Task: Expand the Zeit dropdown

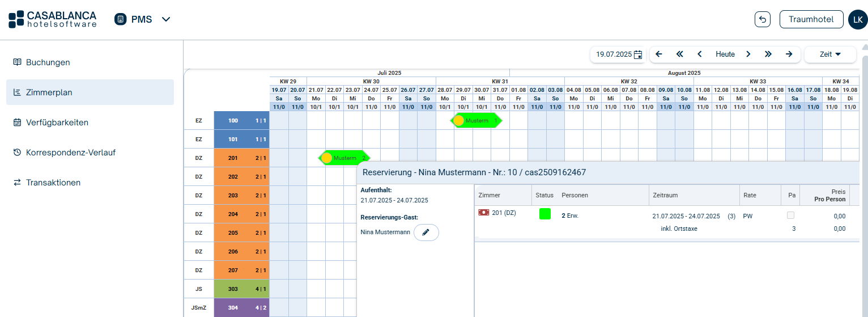Action: (x=829, y=54)
